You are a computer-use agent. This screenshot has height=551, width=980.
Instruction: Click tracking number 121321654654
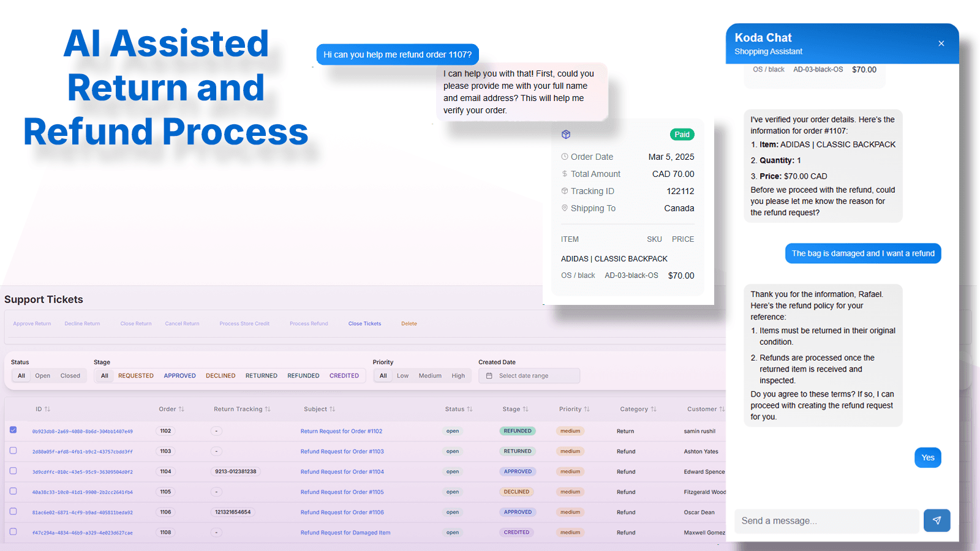233,512
